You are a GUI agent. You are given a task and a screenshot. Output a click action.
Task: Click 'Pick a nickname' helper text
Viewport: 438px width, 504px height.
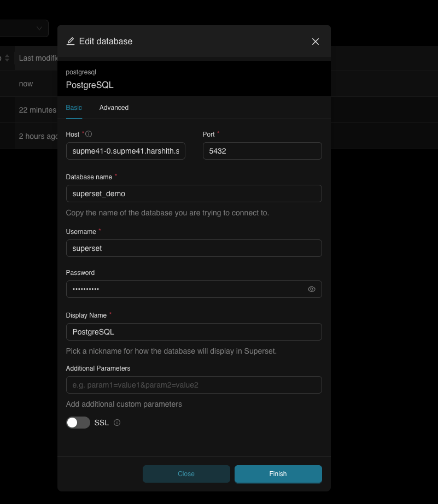pos(171,351)
